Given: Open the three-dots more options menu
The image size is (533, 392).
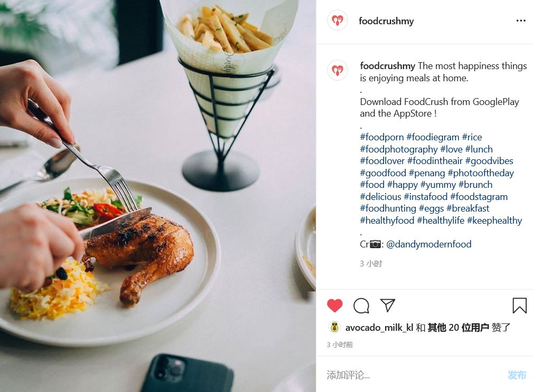Looking at the screenshot, I should pyautogui.click(x=521, y=21).
